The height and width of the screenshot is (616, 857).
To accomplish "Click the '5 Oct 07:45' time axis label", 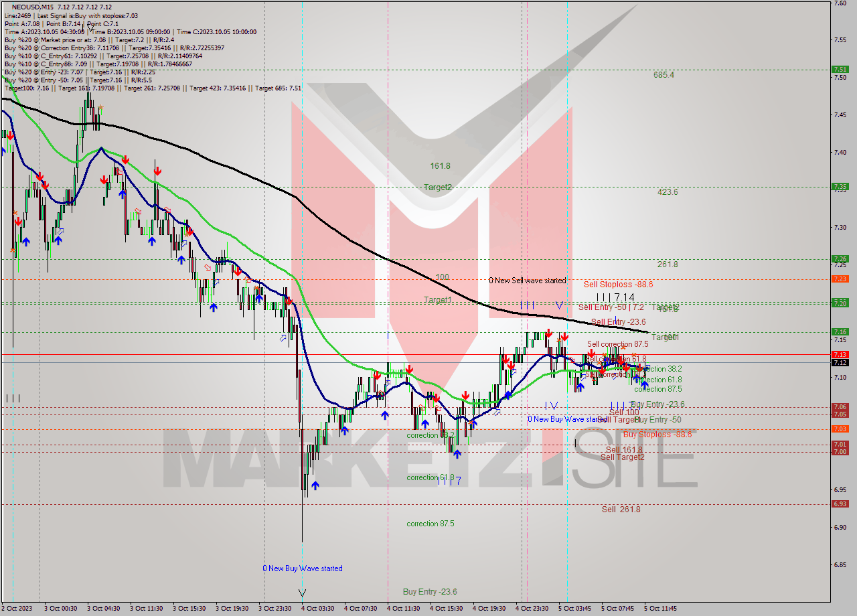I will pyautogui.click(x=617, y=609).
